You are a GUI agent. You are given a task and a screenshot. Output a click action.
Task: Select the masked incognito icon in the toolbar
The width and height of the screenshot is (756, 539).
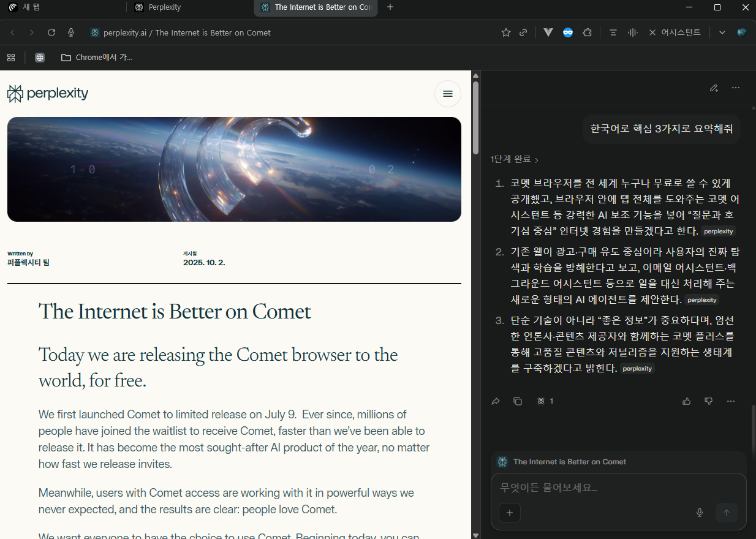(x=568, y=32)
